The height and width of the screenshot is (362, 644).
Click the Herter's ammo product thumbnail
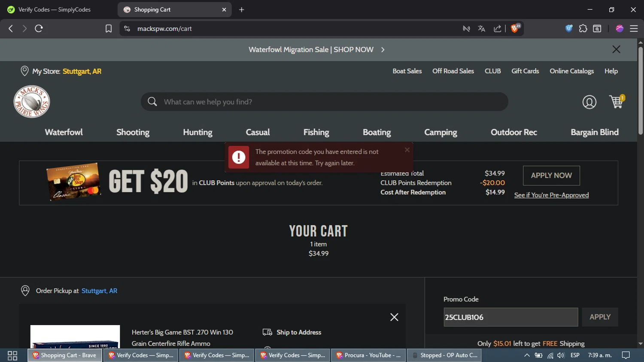click(75, 337)
